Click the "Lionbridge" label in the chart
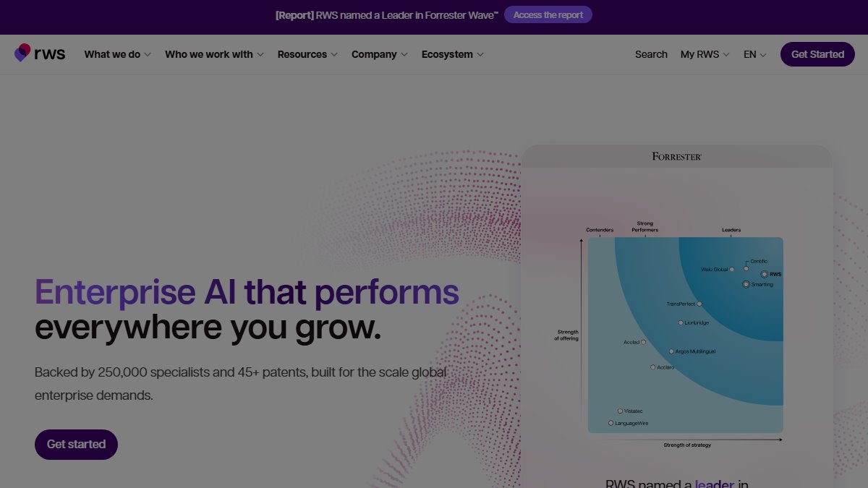The image size is (868, 488). point(697,322)
